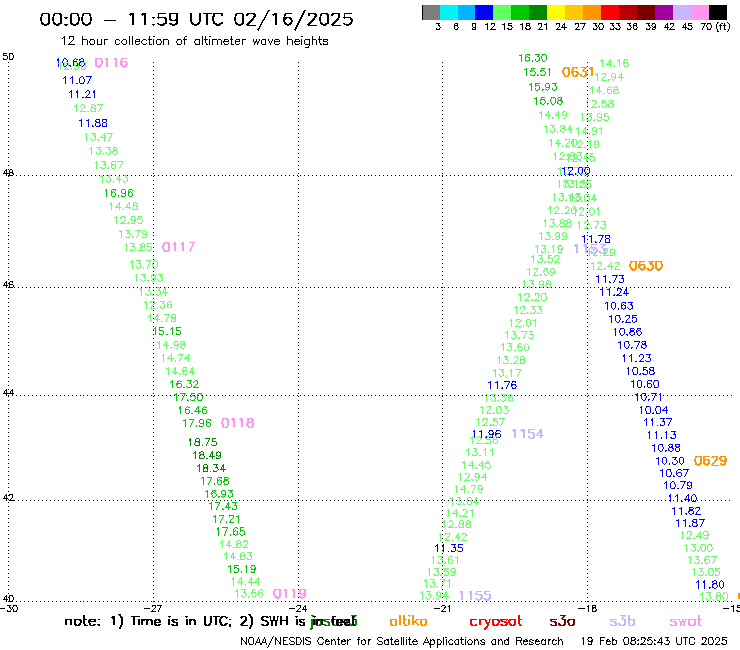
Task: Click the pink time label '0119'
Action: coord(290,593)
